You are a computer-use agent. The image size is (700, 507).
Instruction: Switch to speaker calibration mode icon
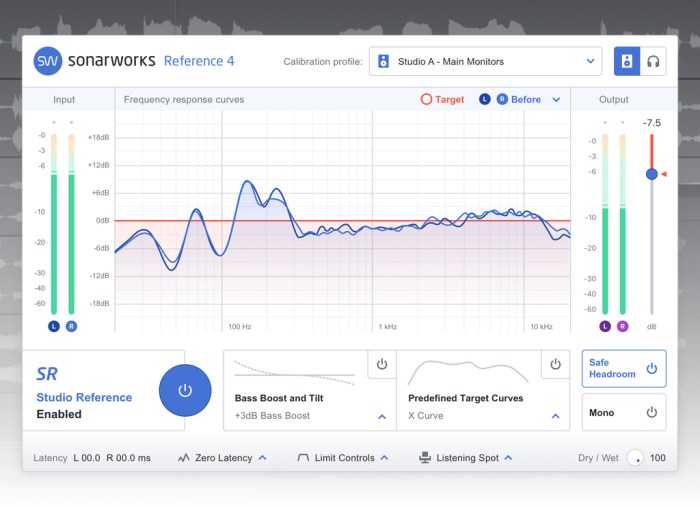(x=627, y=61)
